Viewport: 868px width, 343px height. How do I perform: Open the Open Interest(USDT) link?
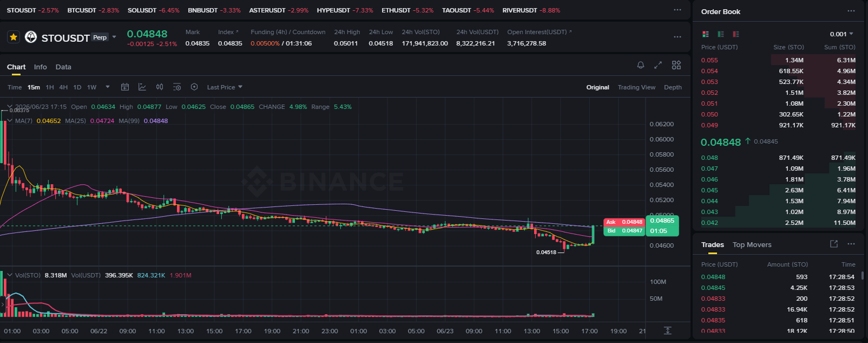[x=540, y=32]
